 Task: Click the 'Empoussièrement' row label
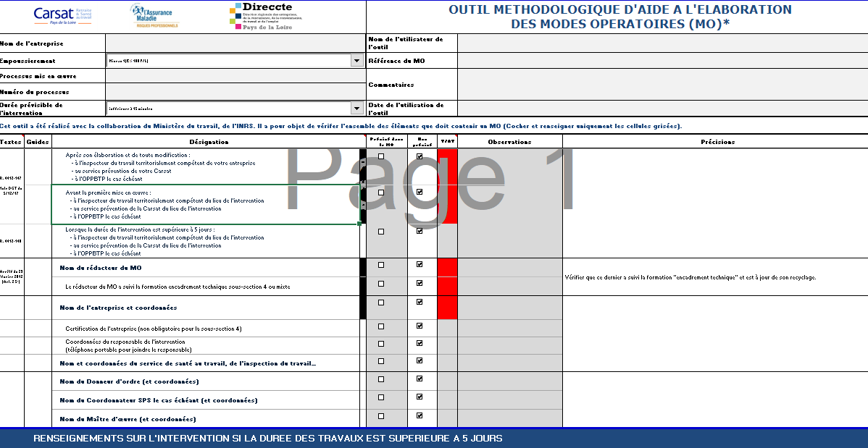[28, 61]
